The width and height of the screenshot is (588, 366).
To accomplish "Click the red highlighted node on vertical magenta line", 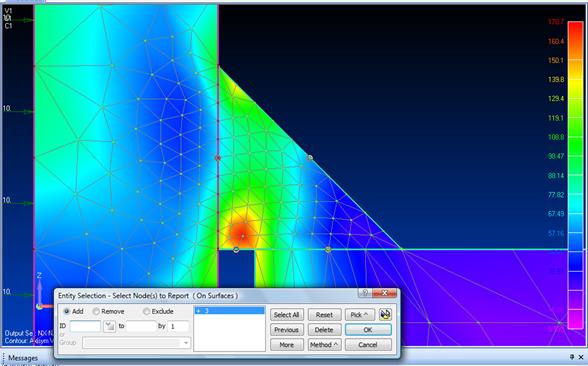I will coord(218,158).
